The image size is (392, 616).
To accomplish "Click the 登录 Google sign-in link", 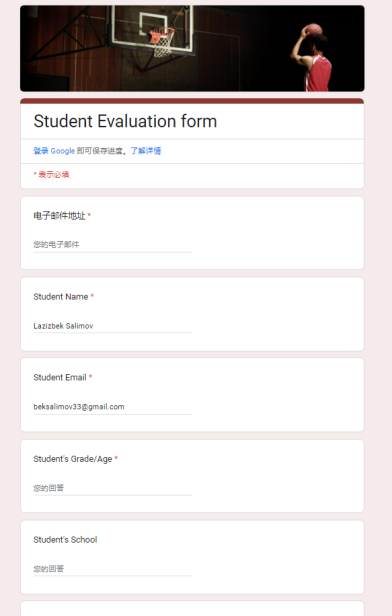I will click(54, 151).
